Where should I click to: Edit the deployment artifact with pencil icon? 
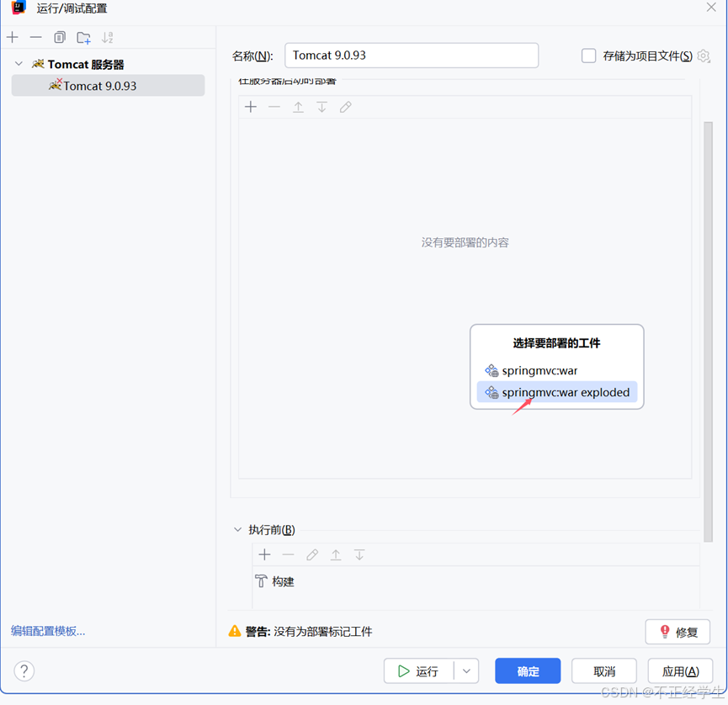[x=345, y=107]
